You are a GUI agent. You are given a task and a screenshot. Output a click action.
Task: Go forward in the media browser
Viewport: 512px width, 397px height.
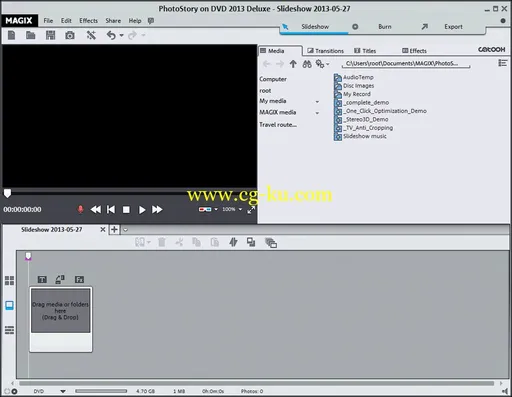280,64
